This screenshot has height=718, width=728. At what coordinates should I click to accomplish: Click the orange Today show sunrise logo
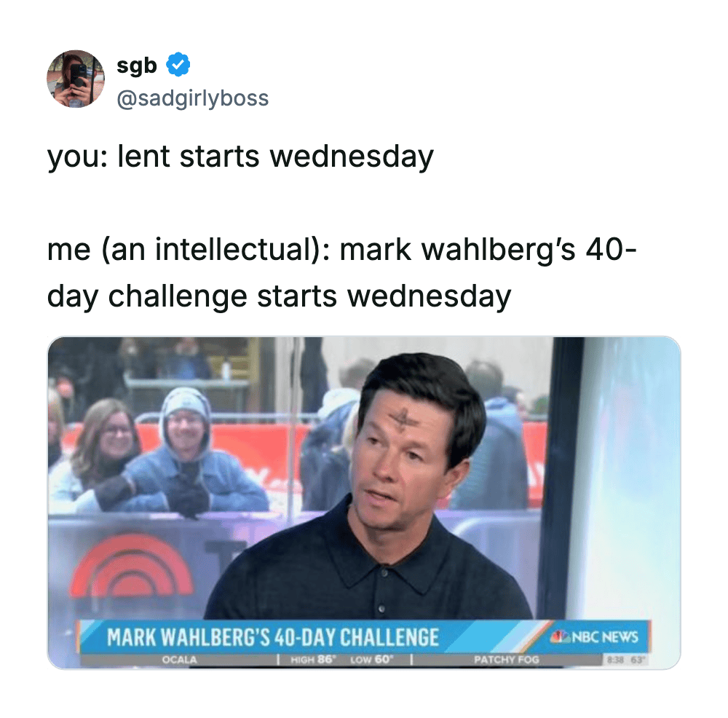[x=131, y=564]
